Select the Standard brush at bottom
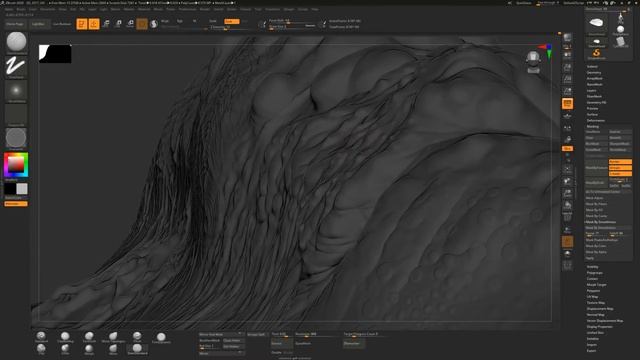The image size is (640, 360). [x=41, y=337]
